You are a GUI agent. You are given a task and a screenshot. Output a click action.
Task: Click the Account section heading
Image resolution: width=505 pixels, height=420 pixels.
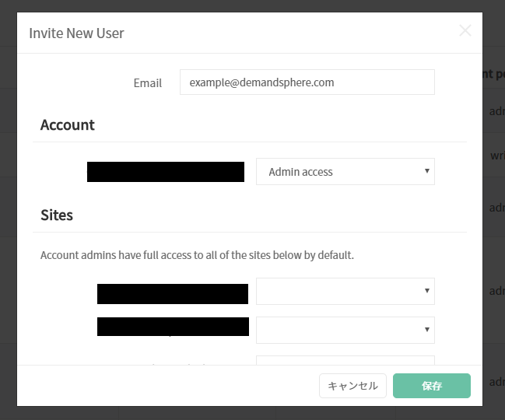[68, 125]
